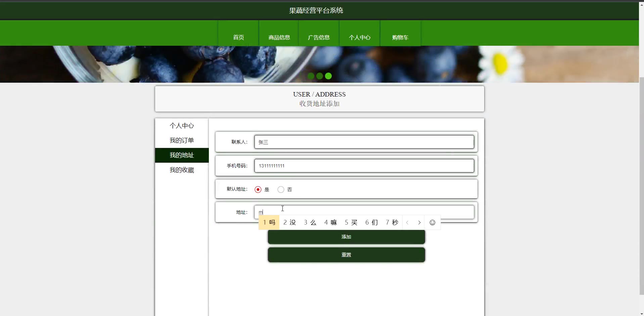This screenshot has width=644, height=316.
Task: Choose IME candidate 5 买
Action: click(x=351, y=223)
